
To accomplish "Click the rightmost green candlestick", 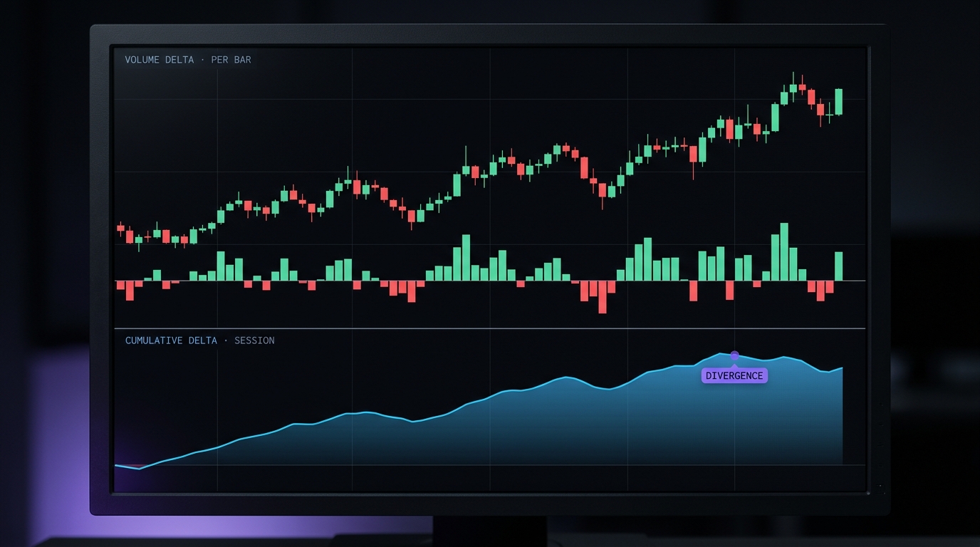I will click(x=839, y=101).
